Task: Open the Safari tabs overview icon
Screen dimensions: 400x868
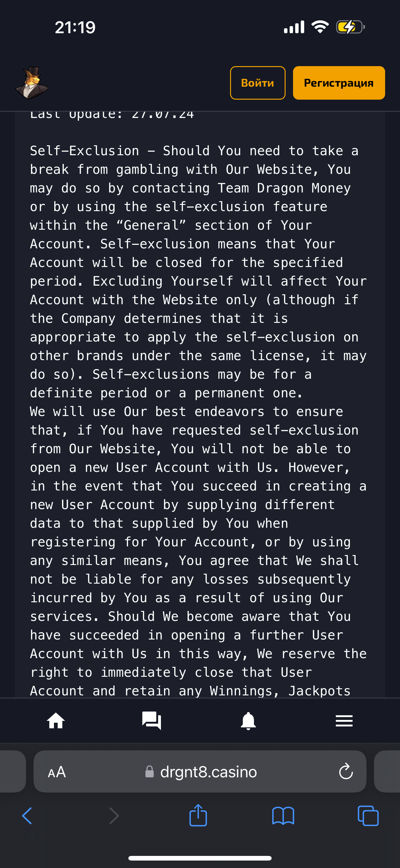Action: [368, 816]
